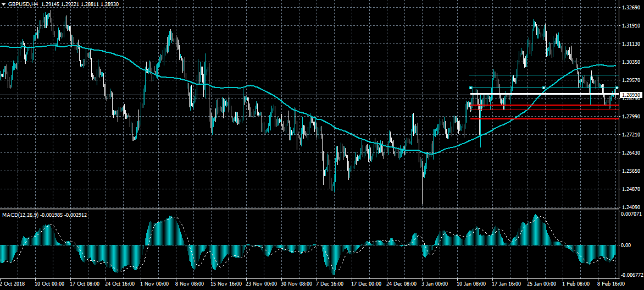Click the MACD scale value 0.007071

point(631,213)
